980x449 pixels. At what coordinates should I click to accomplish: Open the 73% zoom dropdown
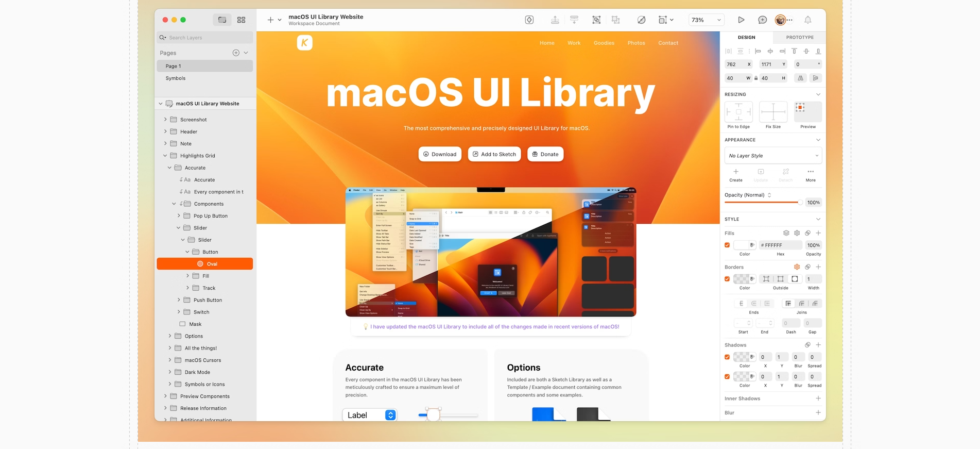(706, 20)
